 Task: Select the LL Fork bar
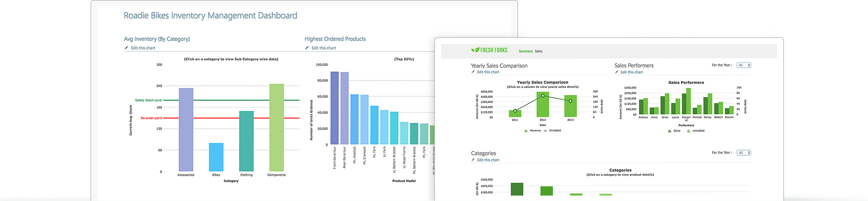[x=384, y=127]
